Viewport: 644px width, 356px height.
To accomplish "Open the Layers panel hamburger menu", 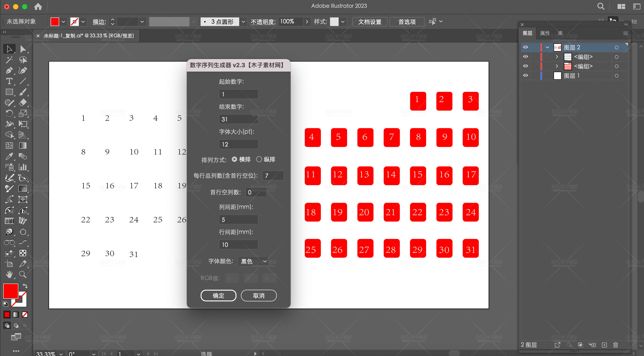I will (x=625, y=33).
